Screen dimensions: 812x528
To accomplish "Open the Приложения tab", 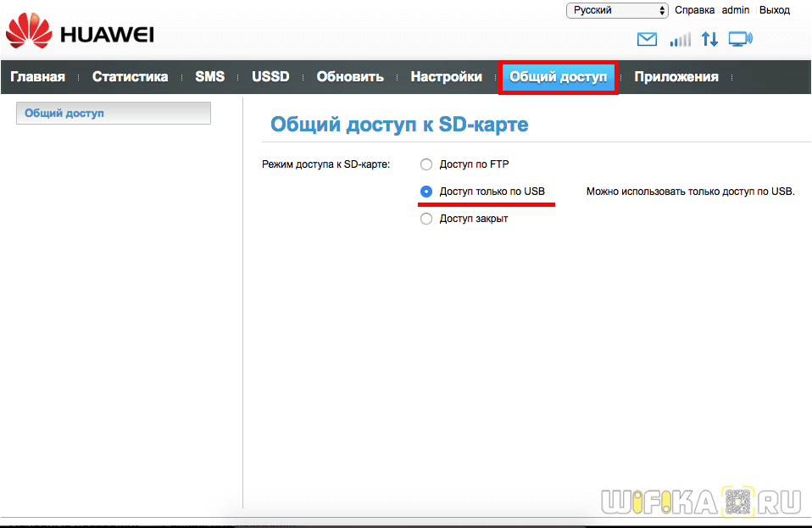I will coord(676,77).
